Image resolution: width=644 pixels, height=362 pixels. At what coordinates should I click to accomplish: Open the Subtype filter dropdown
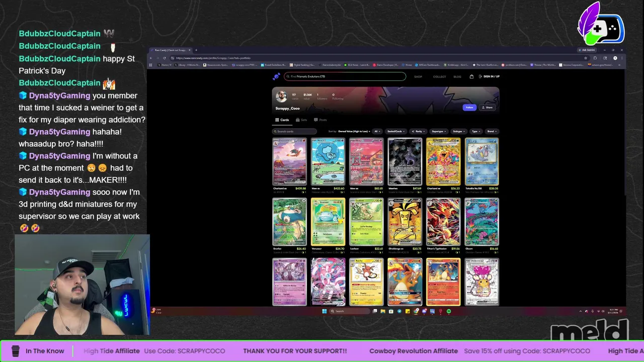click(458, 131)
